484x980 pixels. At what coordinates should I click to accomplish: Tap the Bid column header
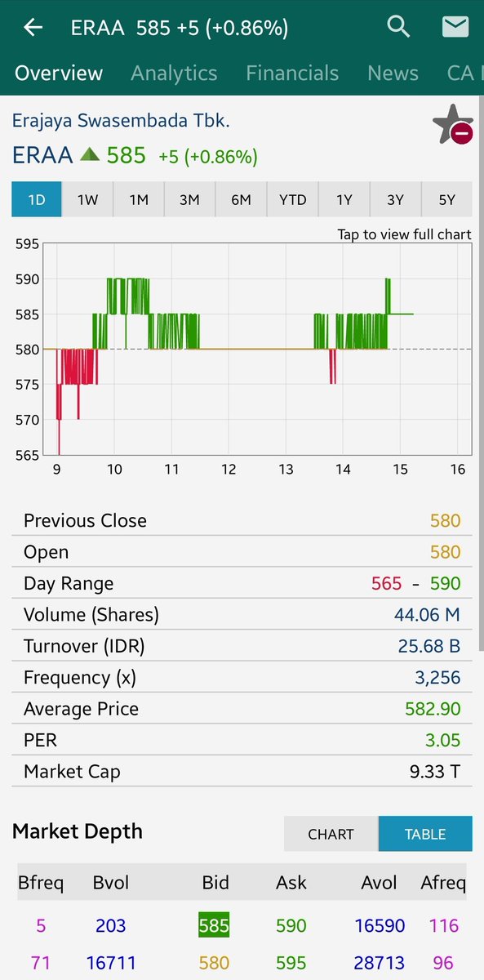(x=215, y=883)
